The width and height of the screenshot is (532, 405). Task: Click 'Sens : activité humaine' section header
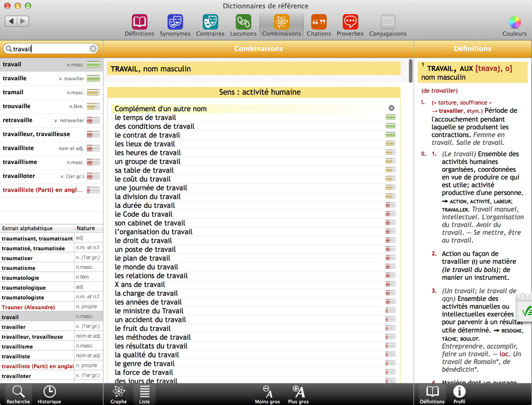tap(254, 92)
